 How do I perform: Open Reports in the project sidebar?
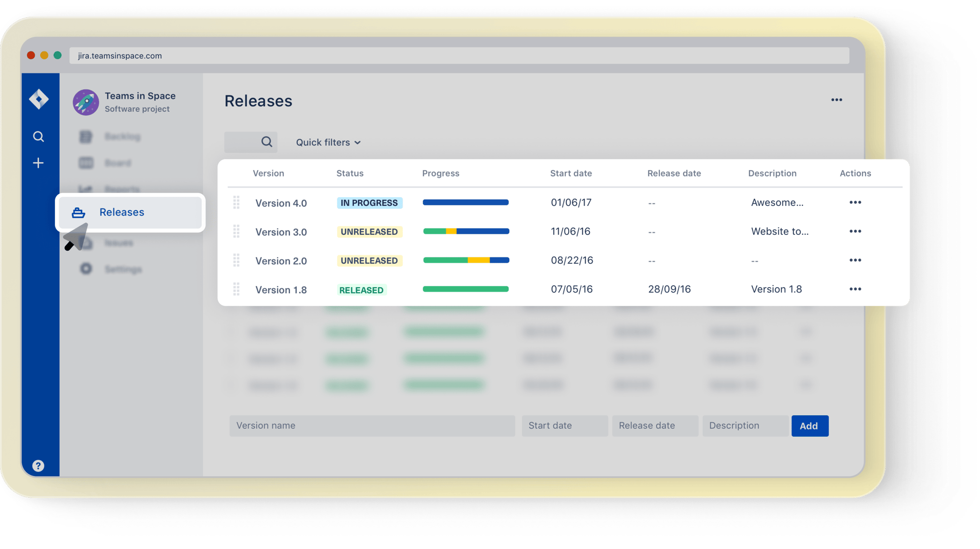click(x=122, y=189)
